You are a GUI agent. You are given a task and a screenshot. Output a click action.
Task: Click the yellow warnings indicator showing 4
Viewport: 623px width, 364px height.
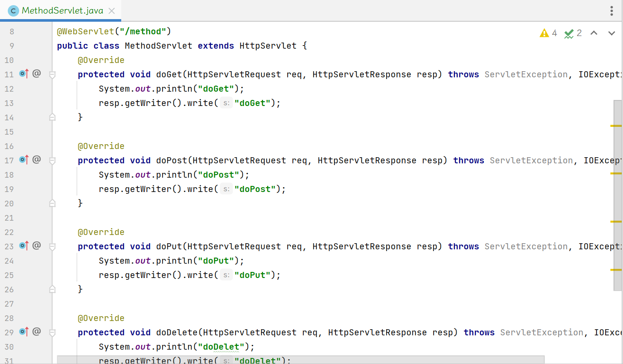coord(548,33)
